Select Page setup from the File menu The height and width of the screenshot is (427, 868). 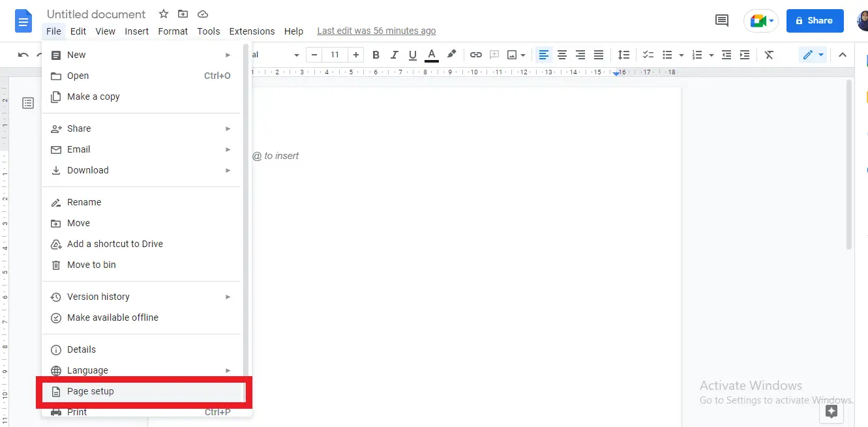(x=91, y=391)
